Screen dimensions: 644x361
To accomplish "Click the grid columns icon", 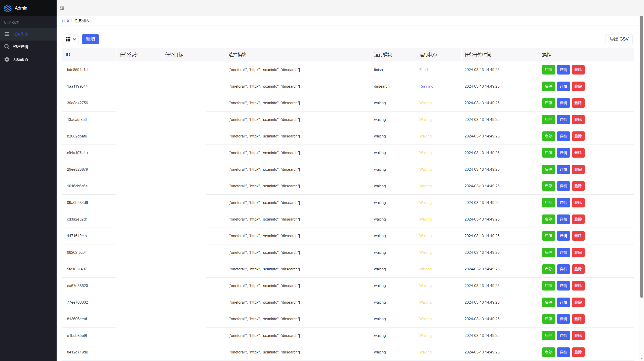I will tap(68, 39).
